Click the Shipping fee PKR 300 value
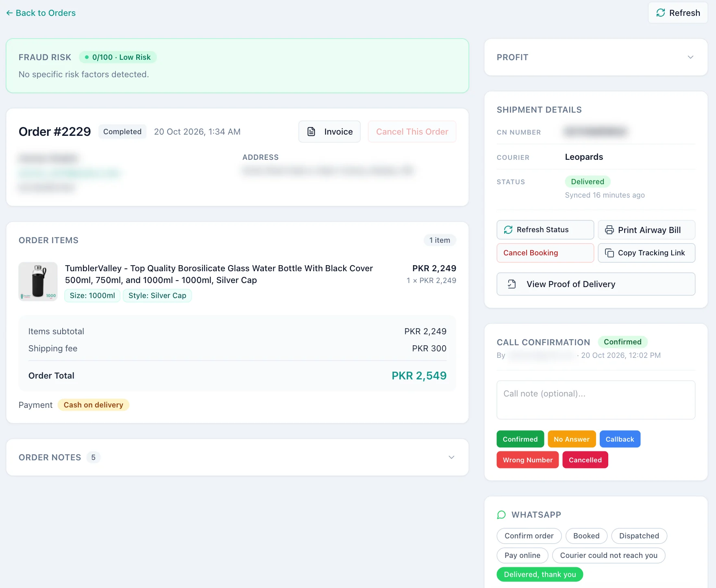Viewport: 716px width, 588px height. tap(429, 348)
